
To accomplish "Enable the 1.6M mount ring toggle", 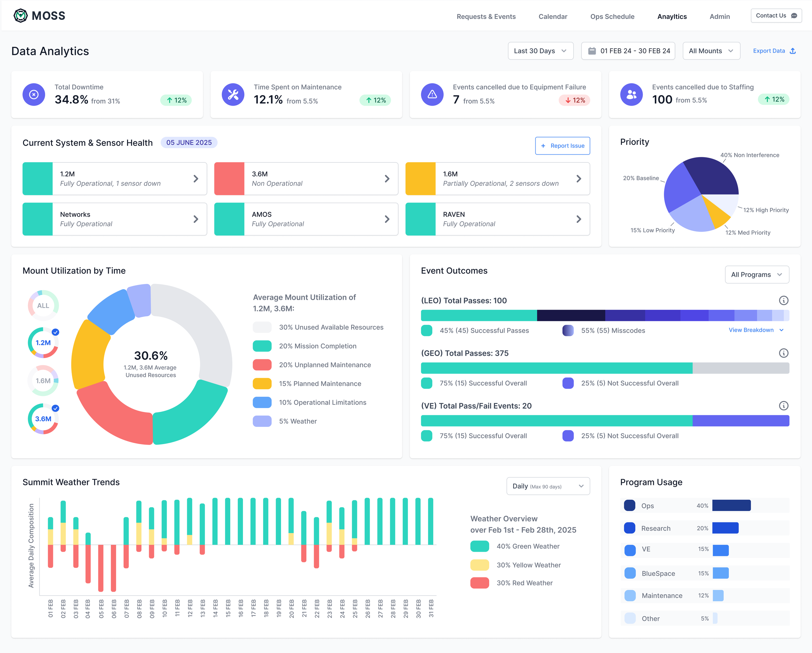I will tap(43, 380).
